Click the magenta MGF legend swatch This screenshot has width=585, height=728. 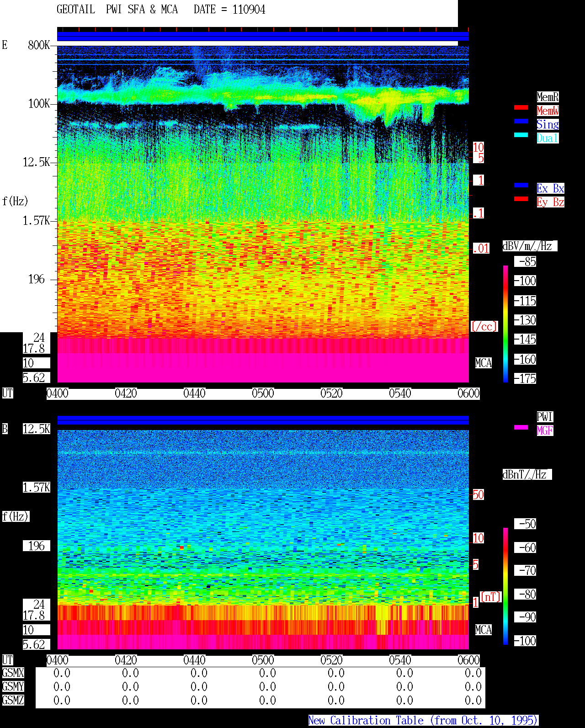[x=521, y=427]
